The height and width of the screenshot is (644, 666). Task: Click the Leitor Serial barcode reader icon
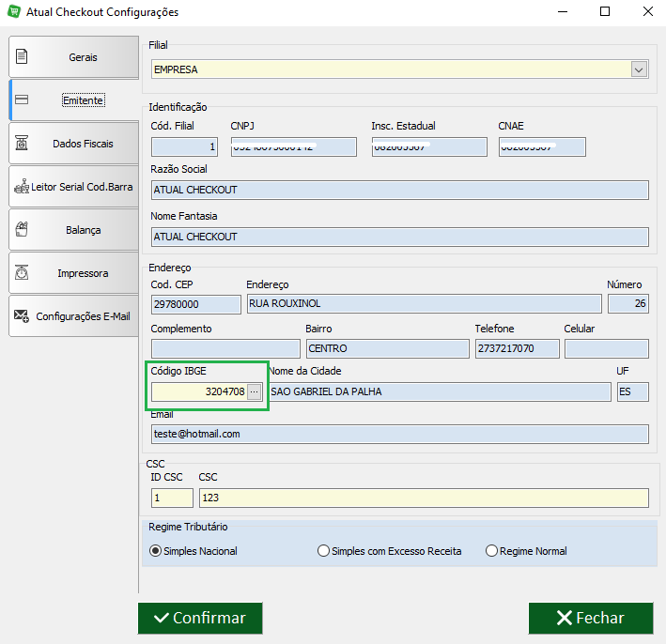[22, 187]
